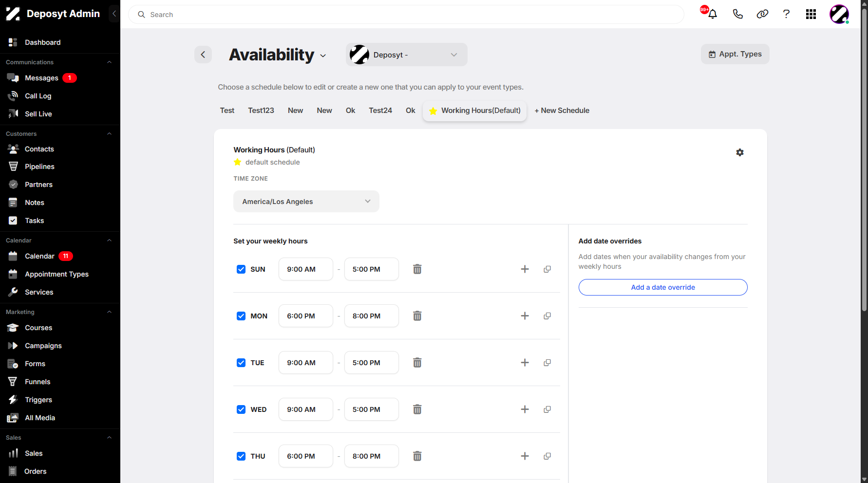Screen dimensions: 868x483
Task: Collapse the Communications sidebar section
Action: point(109,62)
